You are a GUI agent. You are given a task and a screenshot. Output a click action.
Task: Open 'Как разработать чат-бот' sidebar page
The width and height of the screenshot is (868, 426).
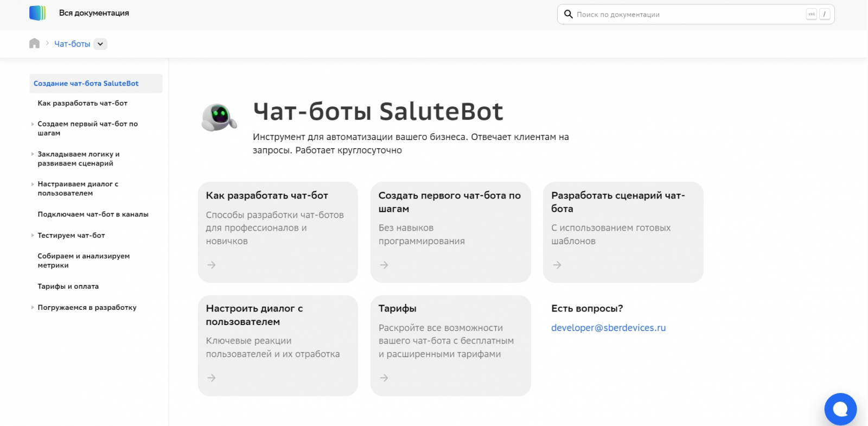pyautogui.click(x=82, y=103)
